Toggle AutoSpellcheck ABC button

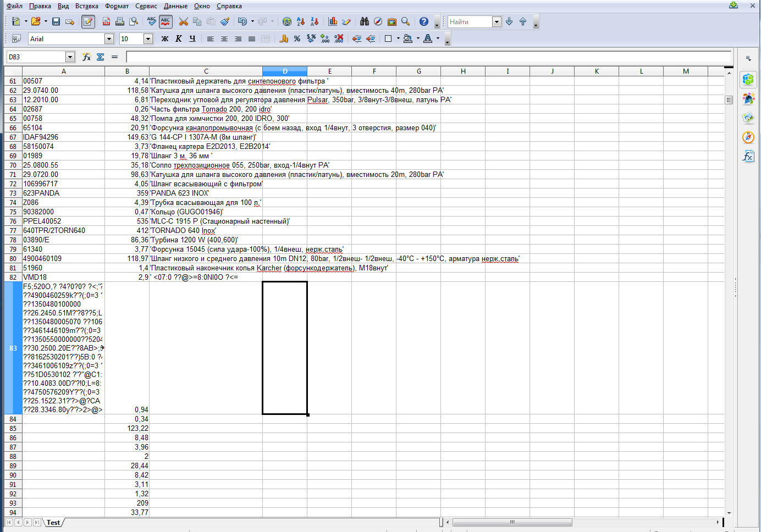tap(166, 21)
